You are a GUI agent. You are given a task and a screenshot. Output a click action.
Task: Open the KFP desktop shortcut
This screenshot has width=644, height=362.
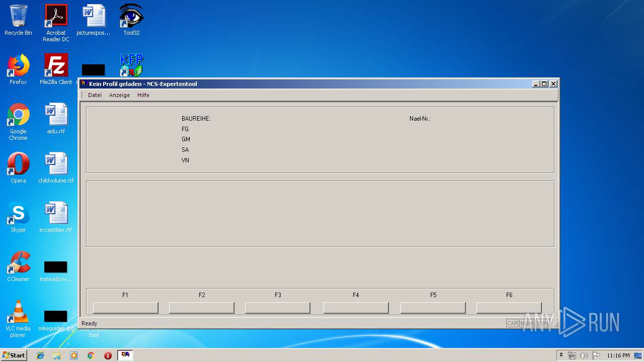(x=131, y=65)
